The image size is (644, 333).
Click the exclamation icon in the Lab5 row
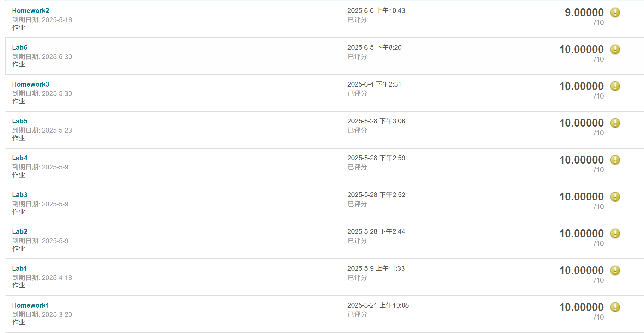click(x=615, y=123)
